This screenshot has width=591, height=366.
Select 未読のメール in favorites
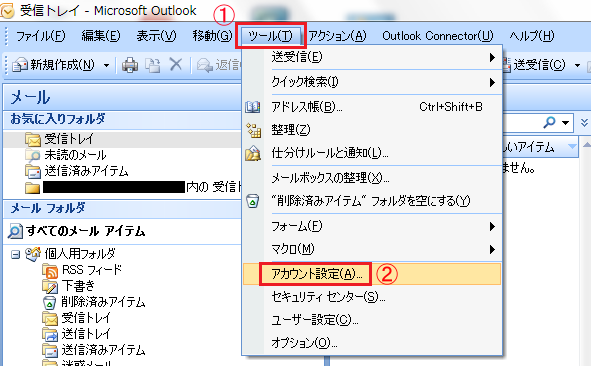click(x=75, y=155)
